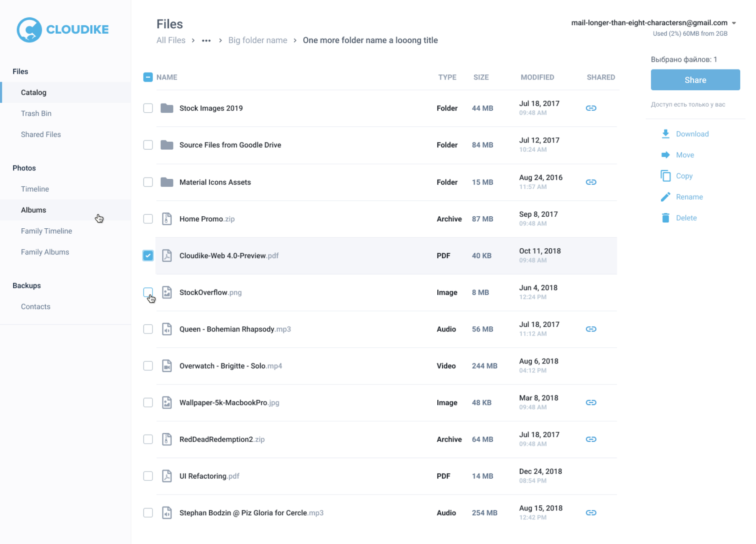The image size is (756, 544).
Task: Click the Rename pencil icon
Action: pyautogui.click(x=665, y=197)
